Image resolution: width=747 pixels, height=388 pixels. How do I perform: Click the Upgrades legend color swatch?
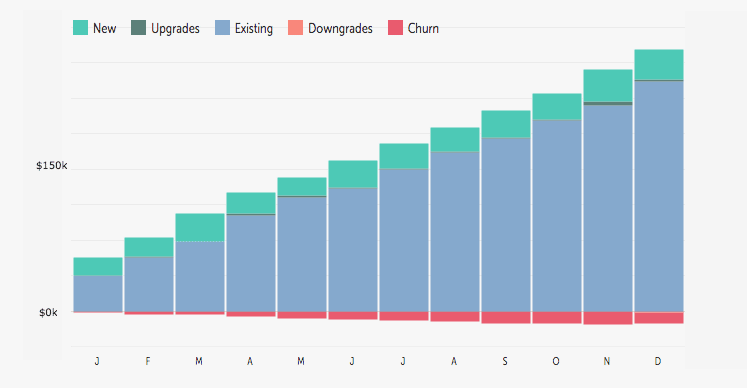(139, 28)
